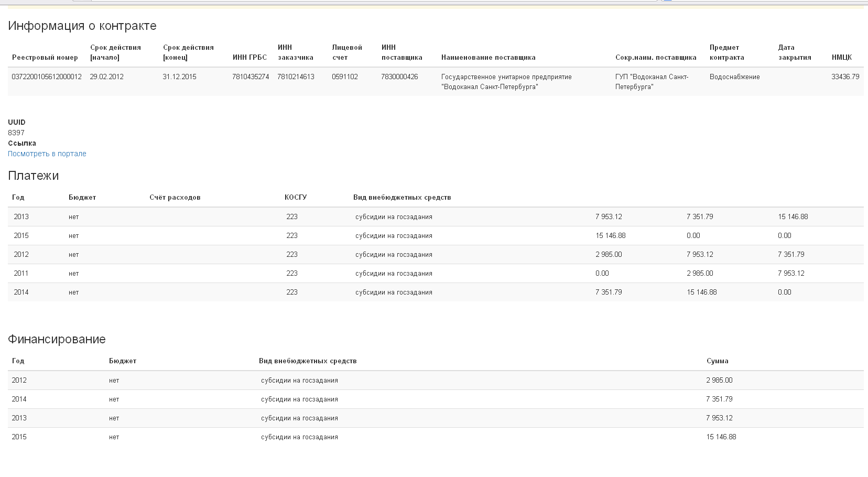The height and width of the screenshot is (477, 868).
Task: Click the 'Предмет контракта' header
Action: [726, 52]
